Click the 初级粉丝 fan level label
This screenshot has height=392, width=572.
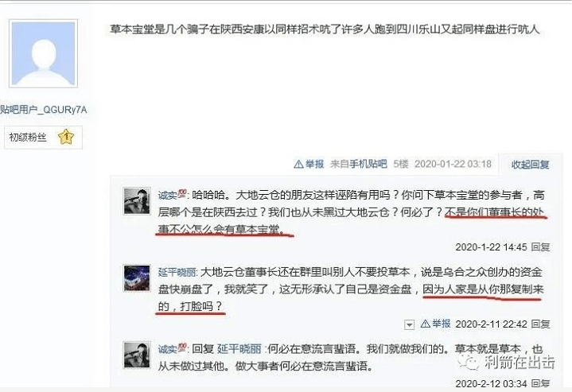(28, 138)
